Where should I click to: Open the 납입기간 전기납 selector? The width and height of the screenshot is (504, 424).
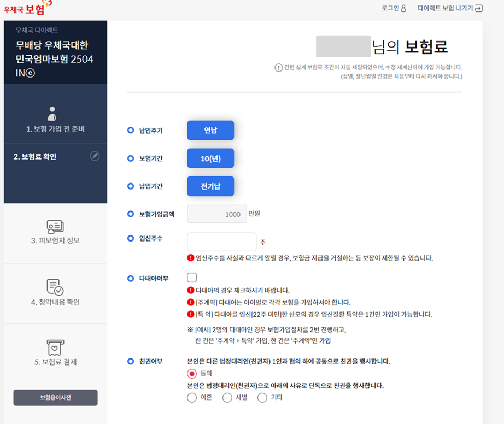[x=210, y=186]
